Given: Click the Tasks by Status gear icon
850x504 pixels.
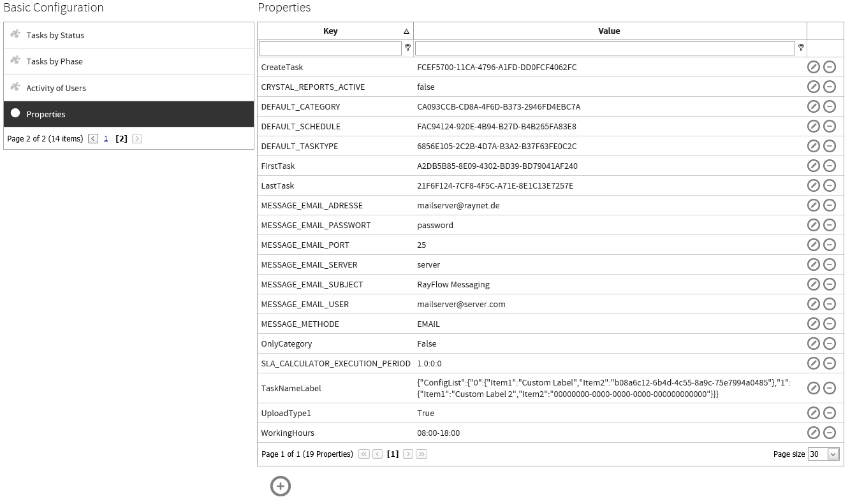Looking at the screenshot, I should point(15,34).
